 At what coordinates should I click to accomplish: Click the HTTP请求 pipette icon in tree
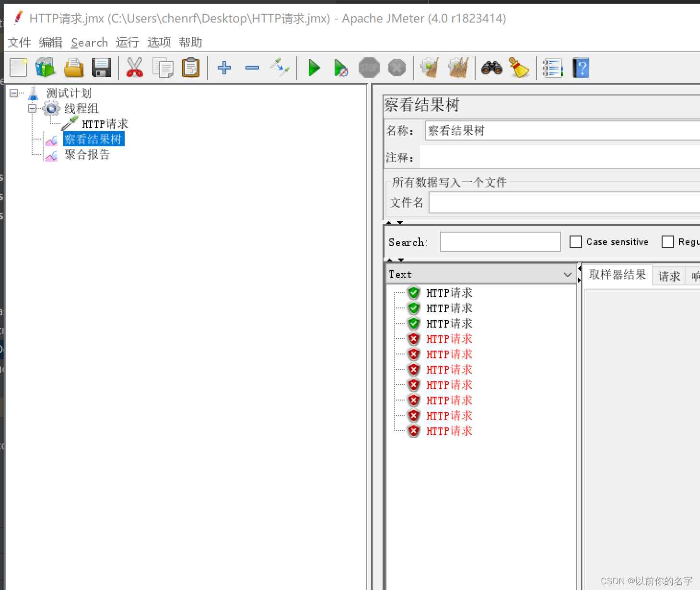[70, 123]
